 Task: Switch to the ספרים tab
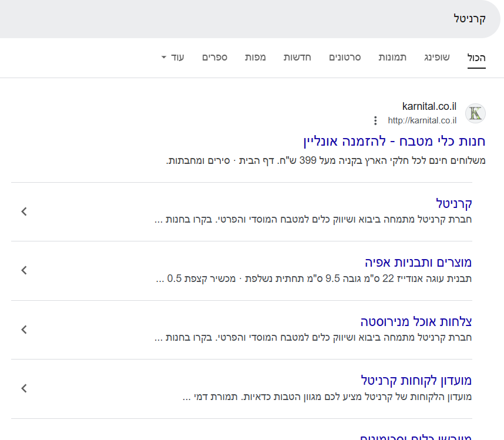click(x=215, y=58)
